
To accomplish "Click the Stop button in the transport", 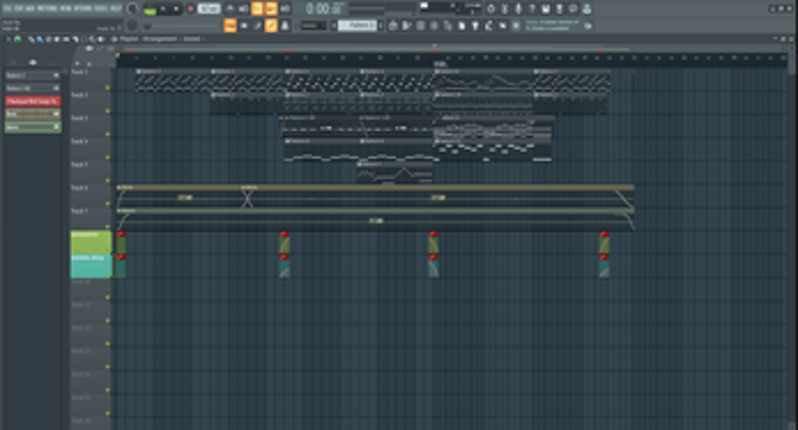I will point(176,9).
